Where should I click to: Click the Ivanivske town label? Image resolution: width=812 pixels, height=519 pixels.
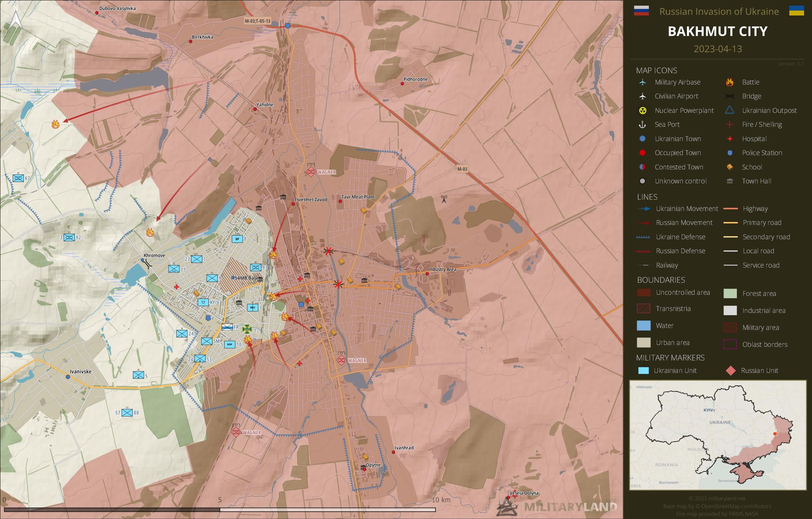pyautogui.click(x=81, y=371)
